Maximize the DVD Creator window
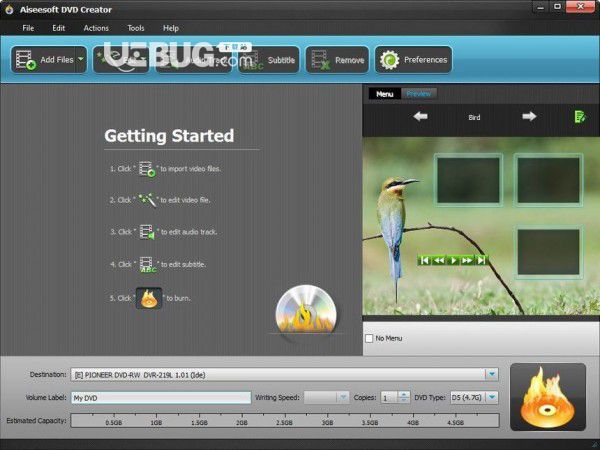The height and width of the screenshot is (450, 600). click(x=558, y=7)
